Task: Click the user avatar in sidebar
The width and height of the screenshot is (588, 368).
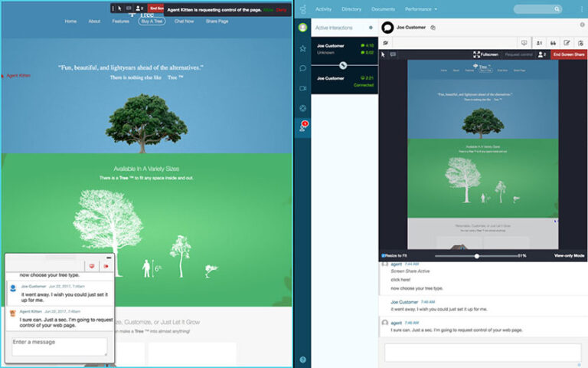Action: pyautogui.click(x=302, y=28)
